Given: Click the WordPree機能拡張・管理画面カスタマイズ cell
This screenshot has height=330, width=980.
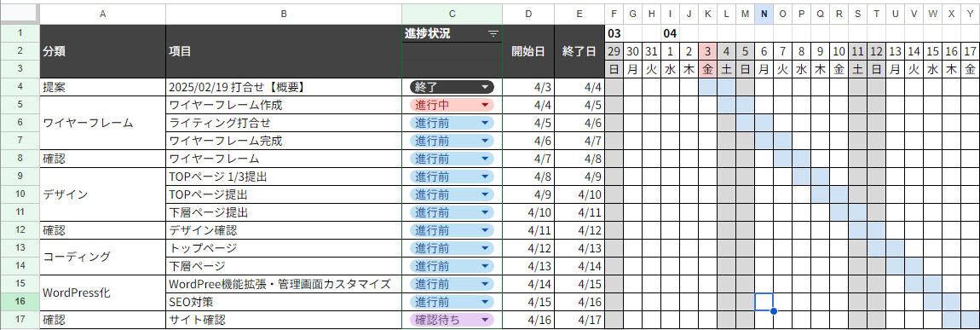Looking at the screenshot, I should tap(284, 284).
